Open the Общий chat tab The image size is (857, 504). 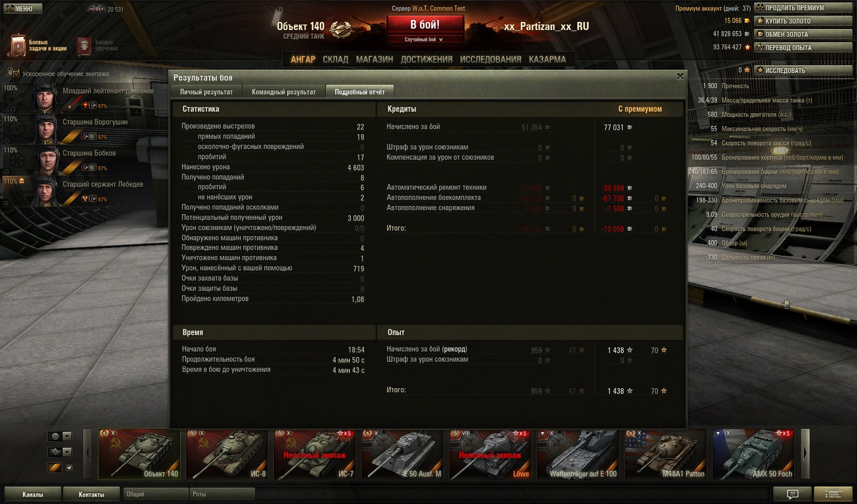pyautogui.click(x=156, y=494)
